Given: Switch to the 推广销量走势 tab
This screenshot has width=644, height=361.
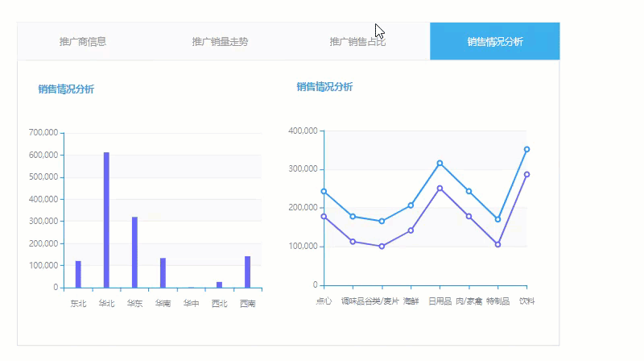Looking at the screenshot, I should coord(220,42).
